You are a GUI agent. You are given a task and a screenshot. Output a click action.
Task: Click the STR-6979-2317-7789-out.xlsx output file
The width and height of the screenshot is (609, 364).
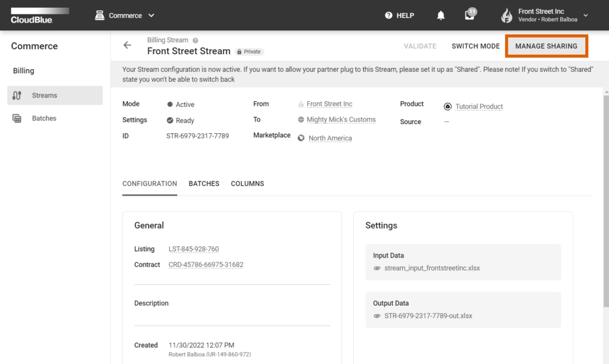428,316
